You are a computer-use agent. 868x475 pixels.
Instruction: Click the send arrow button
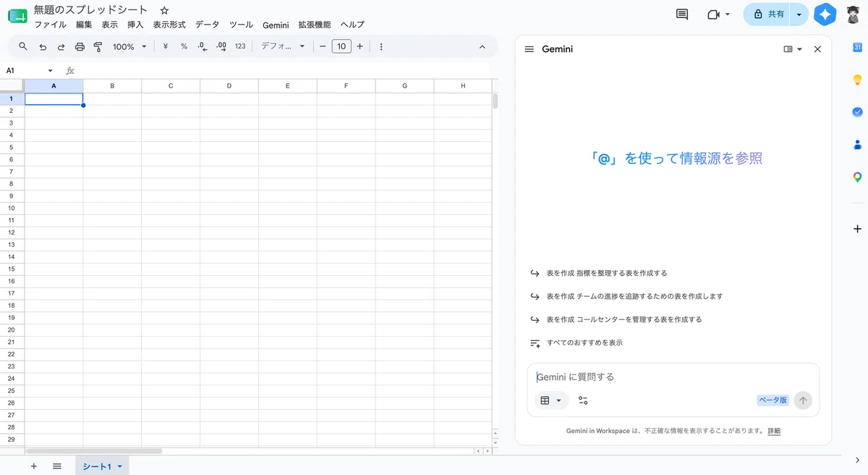(803, 400)
